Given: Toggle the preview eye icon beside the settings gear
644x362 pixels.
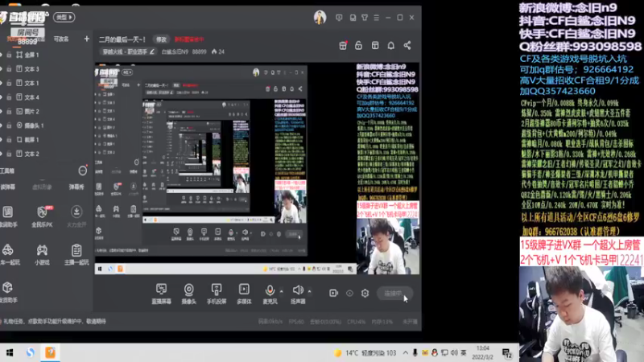Looking at the screenshot, I should [x=349, y=293].
